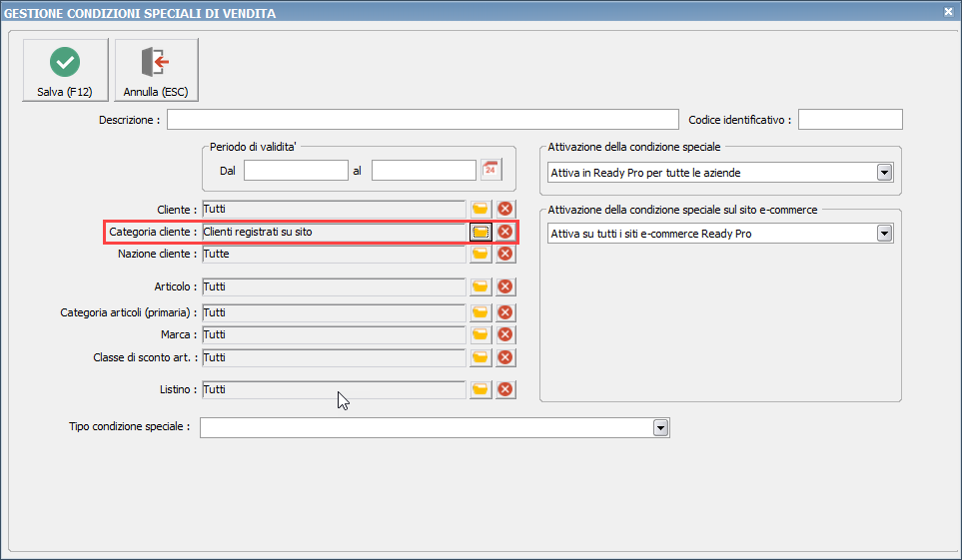Screen dimensions: 962x560
Task: Open folder picker for Nazione cliente
Action: (x=481, y=254)
